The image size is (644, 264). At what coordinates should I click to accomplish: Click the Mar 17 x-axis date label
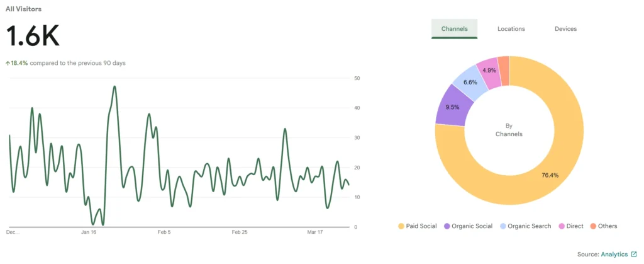(316, 232)
